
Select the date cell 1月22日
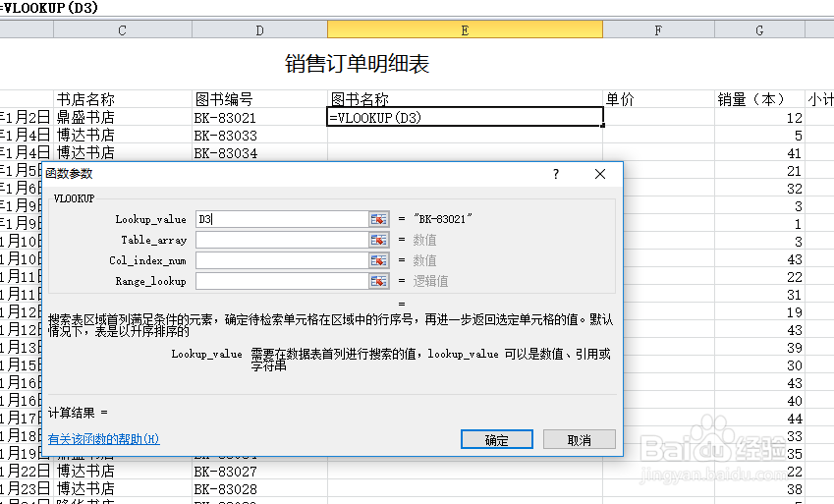click(x=27, y=472)
